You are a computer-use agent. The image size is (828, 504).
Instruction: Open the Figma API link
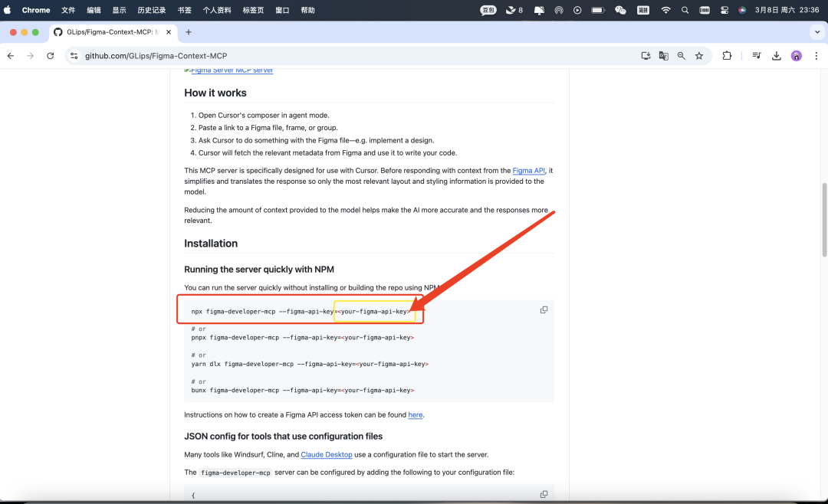528,171
